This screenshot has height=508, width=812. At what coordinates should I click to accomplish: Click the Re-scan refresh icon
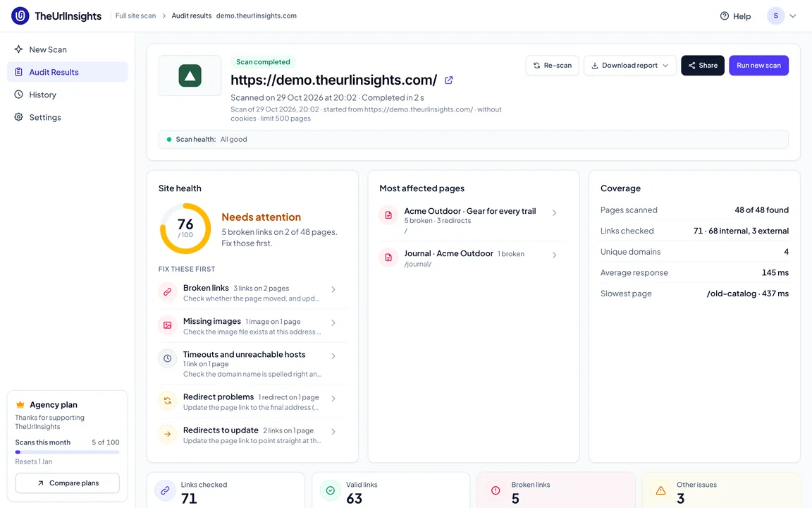pyautogui.click(x=537, y=66)
